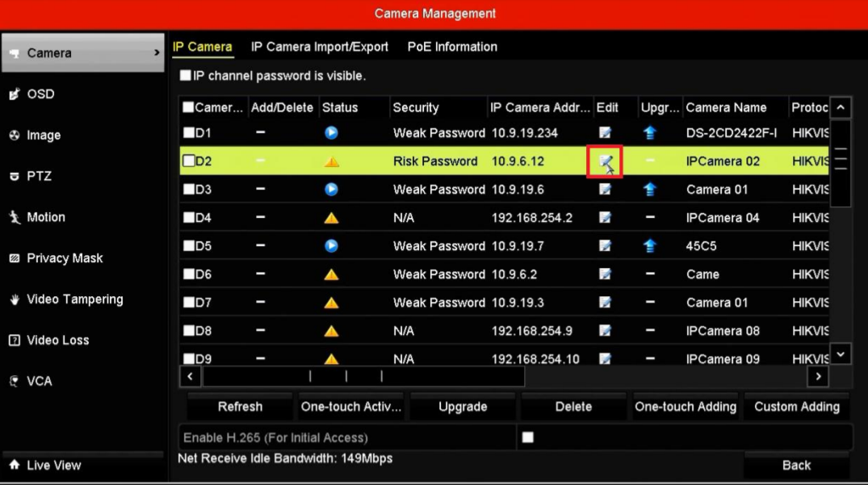Select camera D4 checkbox
Image resolution: width=868 pixels, height=485 pixels.
pyautogui.click(x=189, y=217)
